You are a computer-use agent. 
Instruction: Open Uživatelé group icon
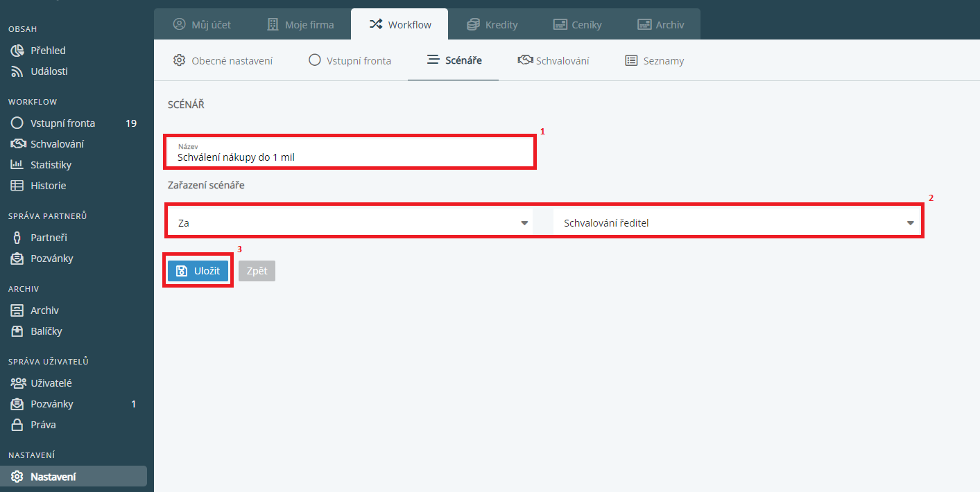[17, 383]
